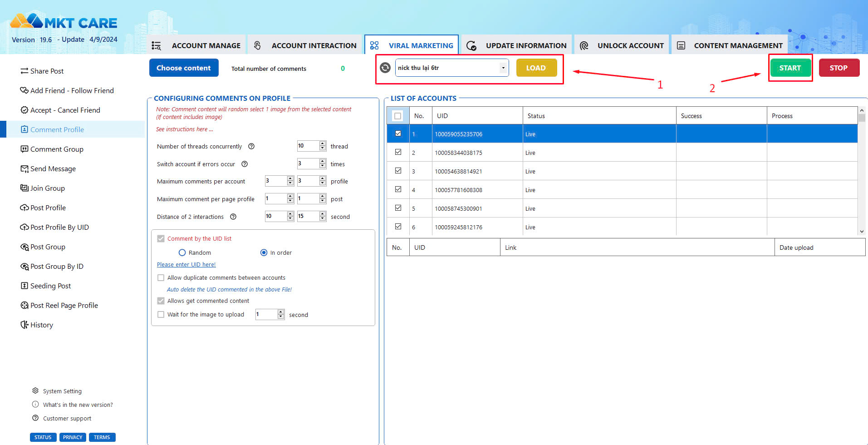Click the Send Message sidebar icon
868x445 pixels.
25,168
